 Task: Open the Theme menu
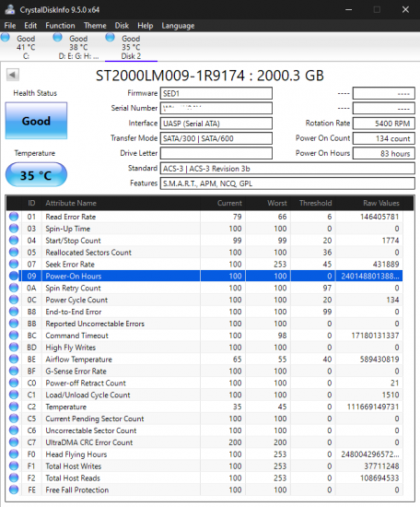click(x=95, y=26)
